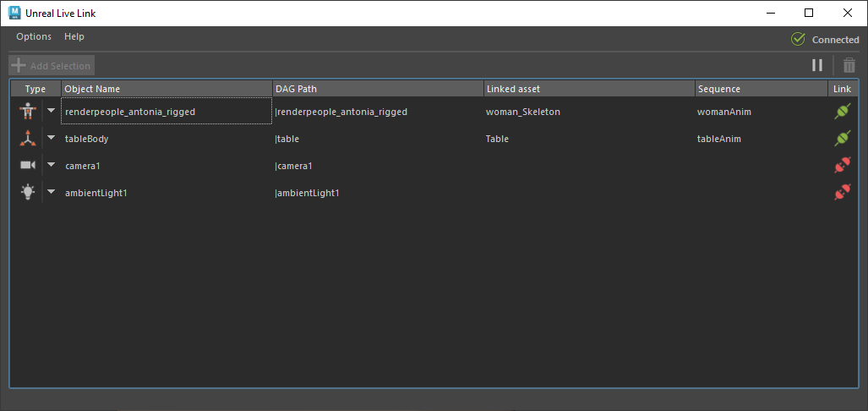This screenshot has height=411, width=868.
Task: Open type dropdown for renderpeople_antonia_rigged
Action: point(52,111)
